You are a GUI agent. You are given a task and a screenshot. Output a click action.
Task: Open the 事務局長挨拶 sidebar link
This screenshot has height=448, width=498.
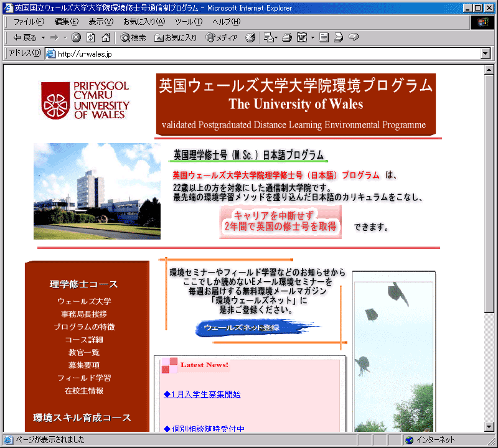point(84,314)
